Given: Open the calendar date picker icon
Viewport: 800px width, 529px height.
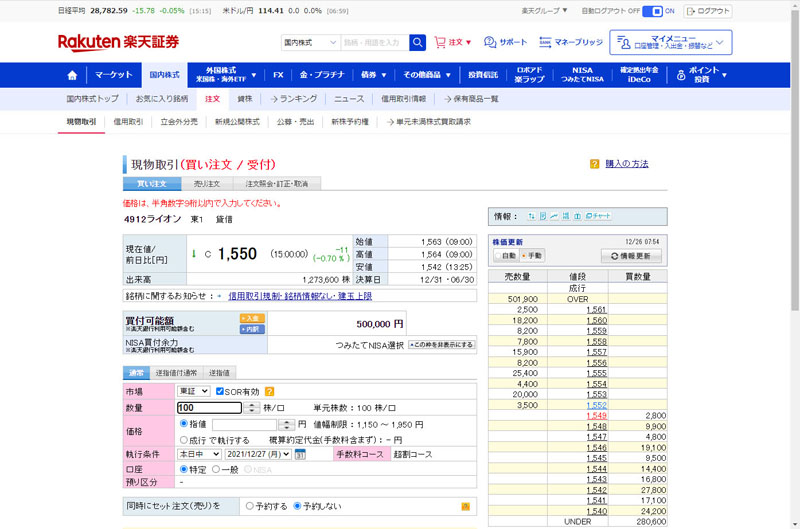Looking at the screenshot, I should point(300,454).
